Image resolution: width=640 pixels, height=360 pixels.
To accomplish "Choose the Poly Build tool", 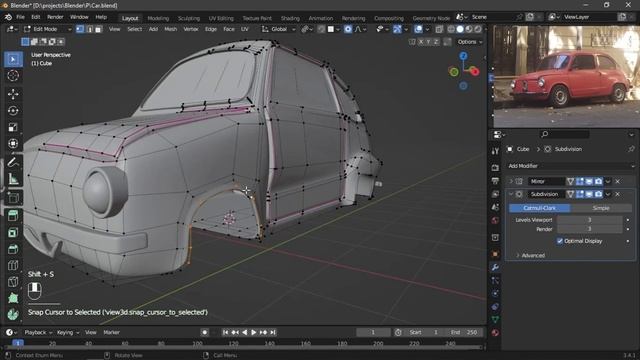I will point(13,298).
